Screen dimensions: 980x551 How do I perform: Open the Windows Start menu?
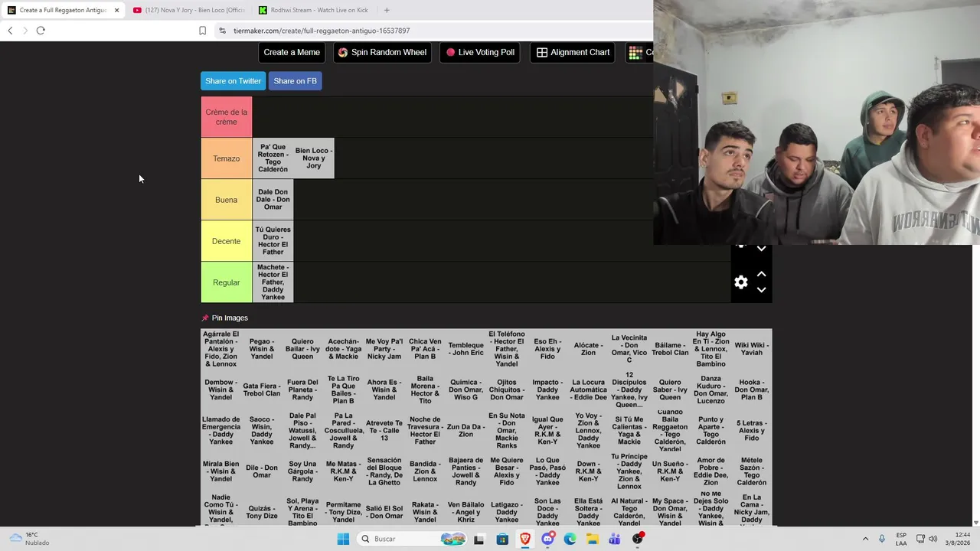[343, 539]
